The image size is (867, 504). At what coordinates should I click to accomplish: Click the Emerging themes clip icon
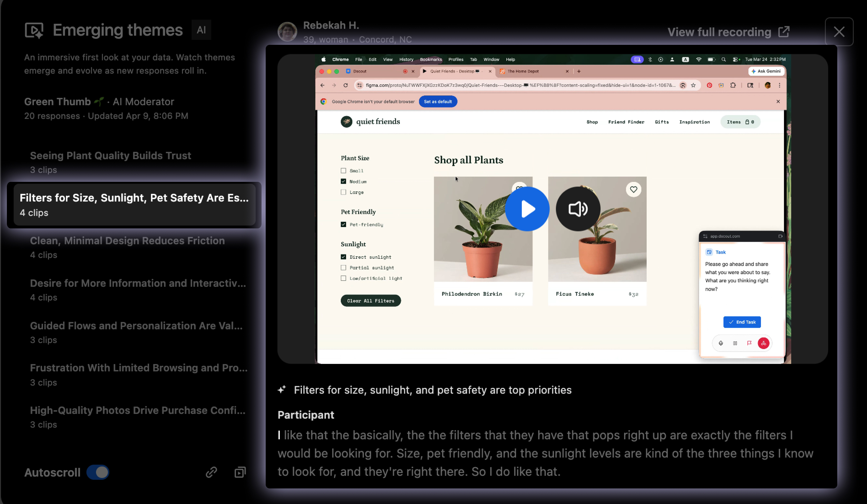pyautogui.click(x=34, y=30)
